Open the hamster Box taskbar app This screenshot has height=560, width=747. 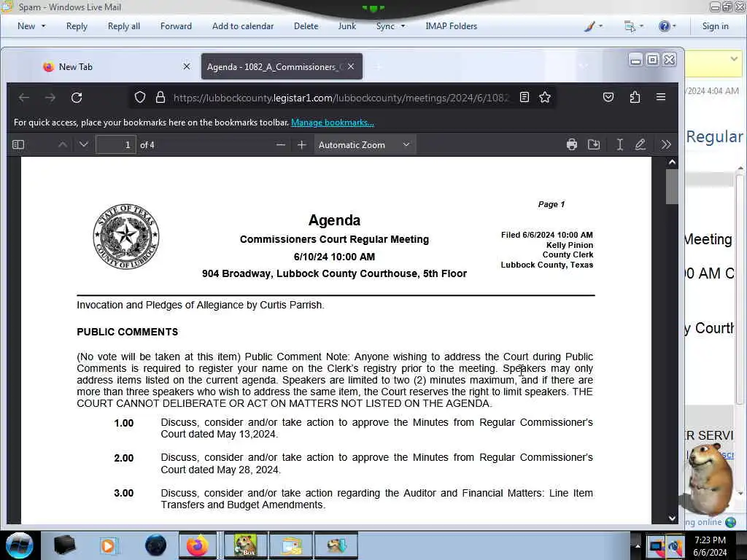[245, 545]
